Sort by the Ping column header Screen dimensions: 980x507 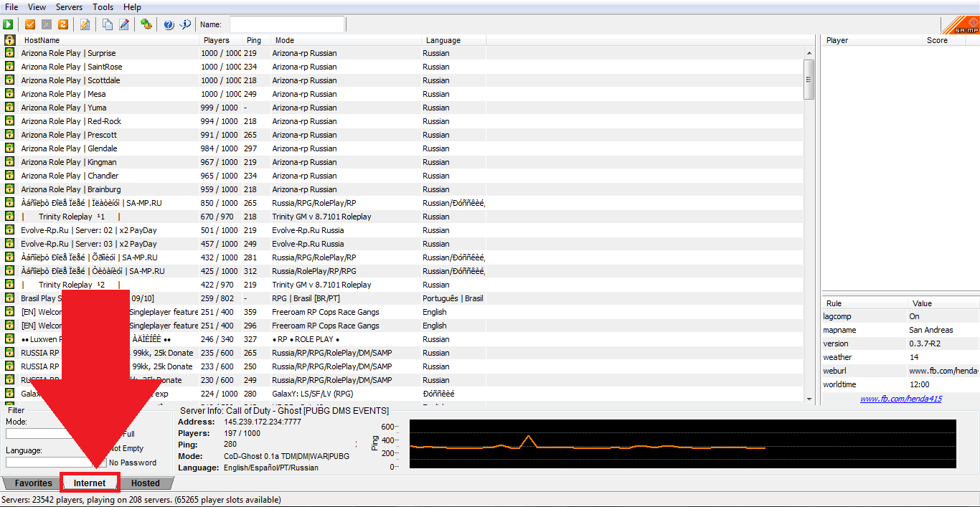click(x=256, y=40)
